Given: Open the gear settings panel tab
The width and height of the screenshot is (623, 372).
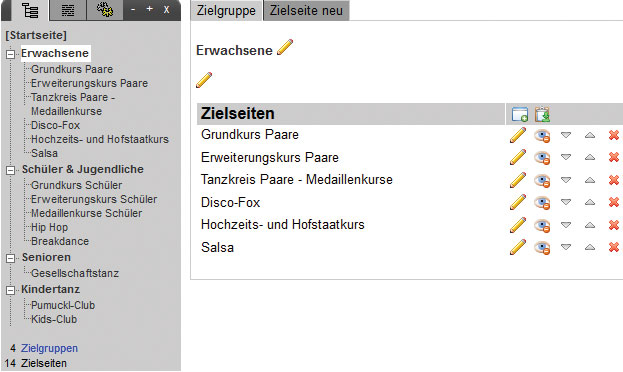Looking at the screenshot, I should (x=105, y=10).
